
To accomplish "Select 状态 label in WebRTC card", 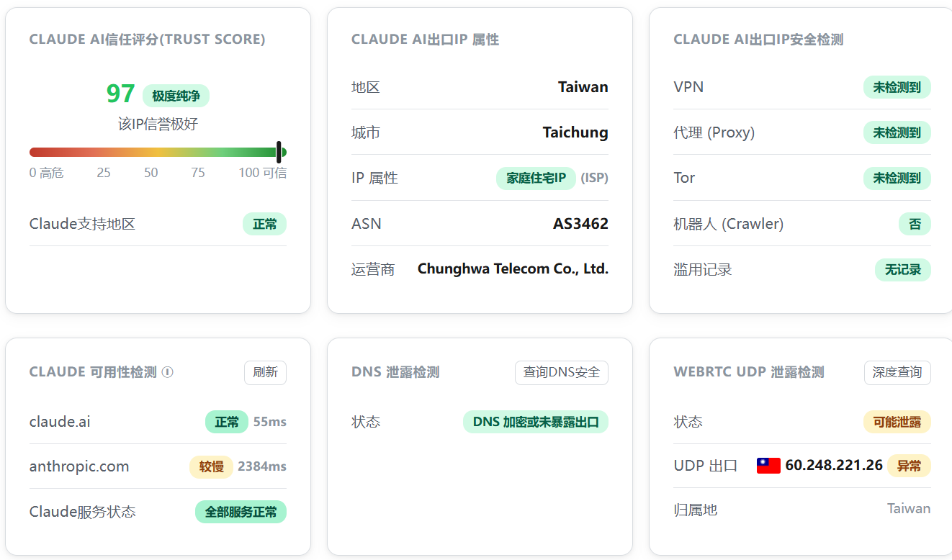I will coord(688,421).
